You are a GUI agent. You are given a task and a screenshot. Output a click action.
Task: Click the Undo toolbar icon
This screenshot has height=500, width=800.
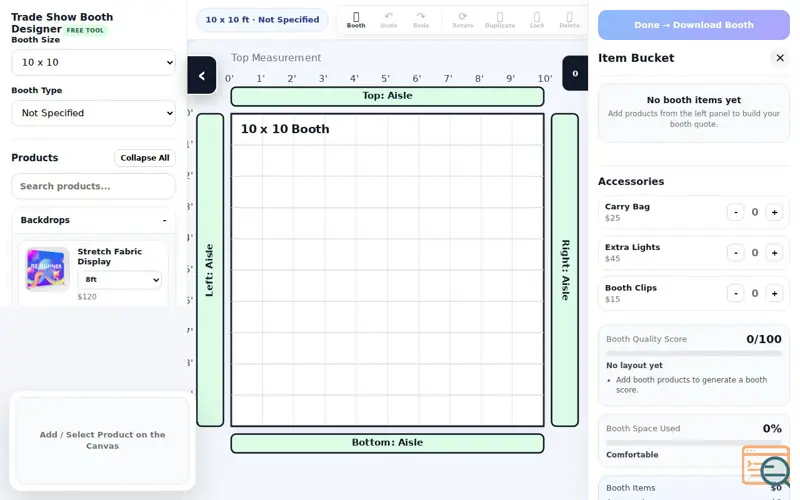pos(388,20)
